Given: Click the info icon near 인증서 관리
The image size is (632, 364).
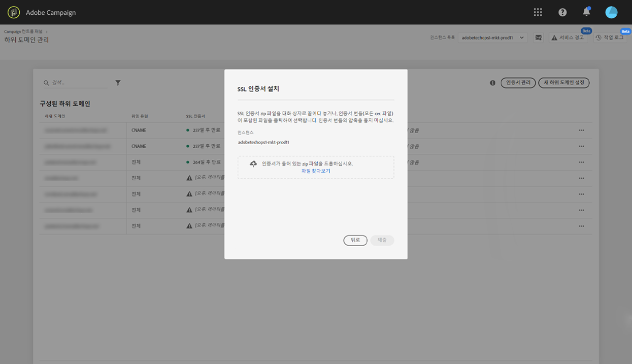Looking at the screenshot, I should [x=492, y=83].
